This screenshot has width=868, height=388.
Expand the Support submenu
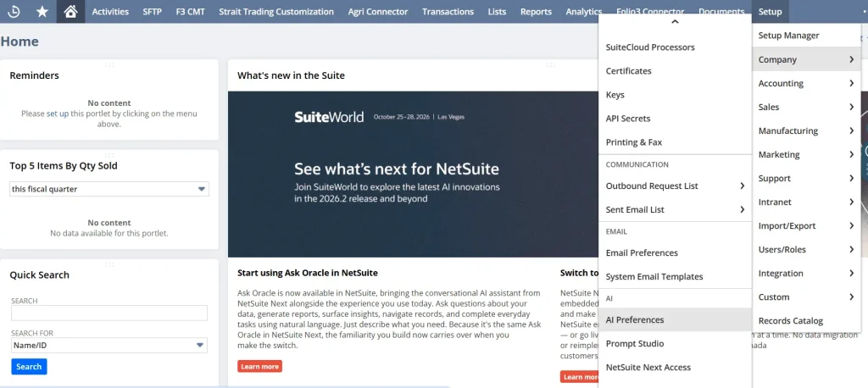click(806, 178)
